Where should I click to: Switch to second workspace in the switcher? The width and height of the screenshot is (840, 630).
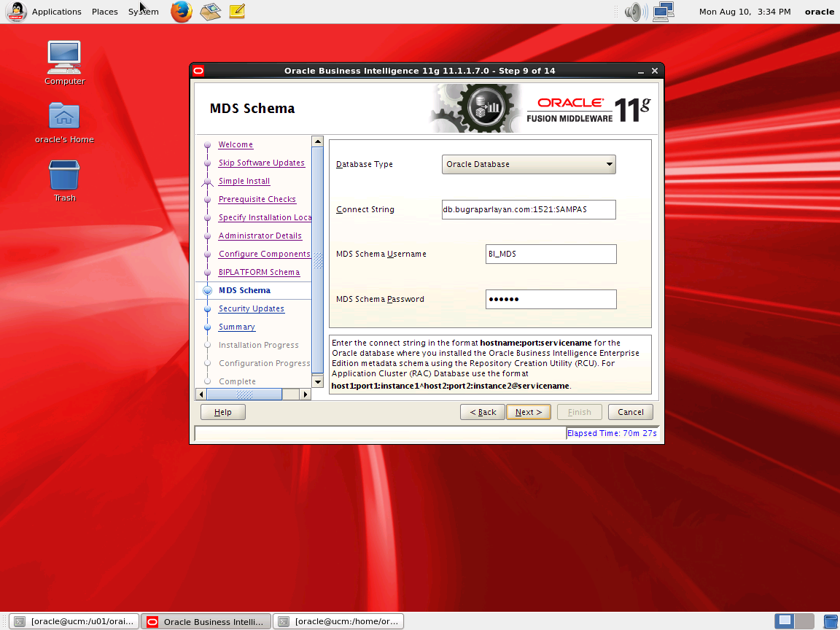click(x=805, y=621)
